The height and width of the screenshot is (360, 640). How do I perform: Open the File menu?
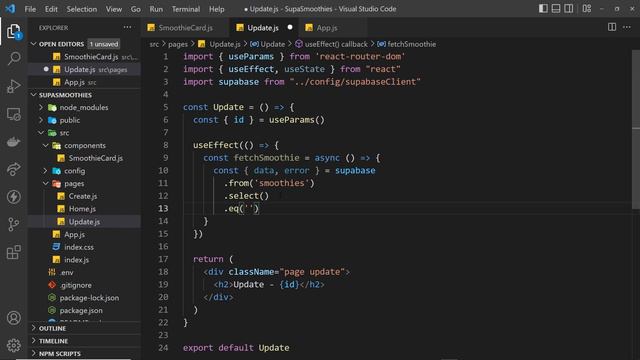tap(30, 9)
